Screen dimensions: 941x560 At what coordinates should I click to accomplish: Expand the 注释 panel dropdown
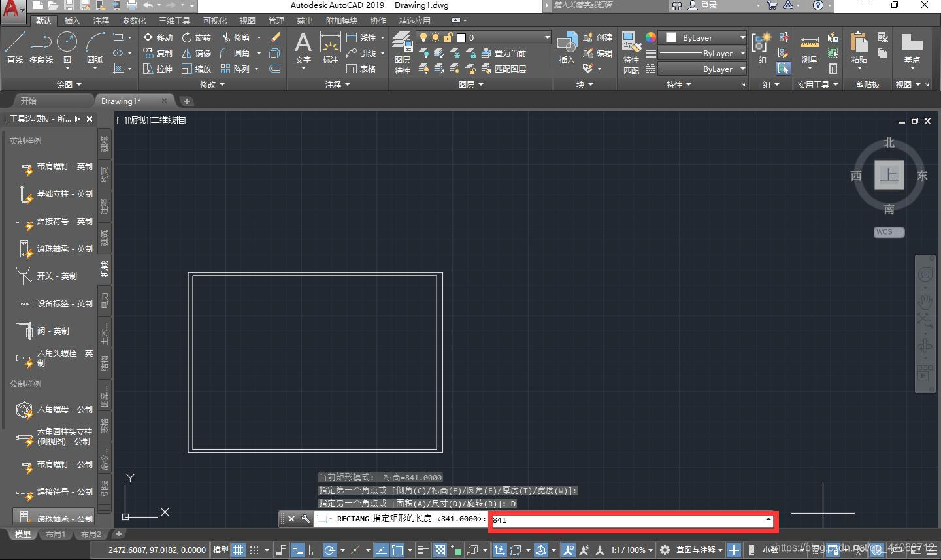click(338, 84)
